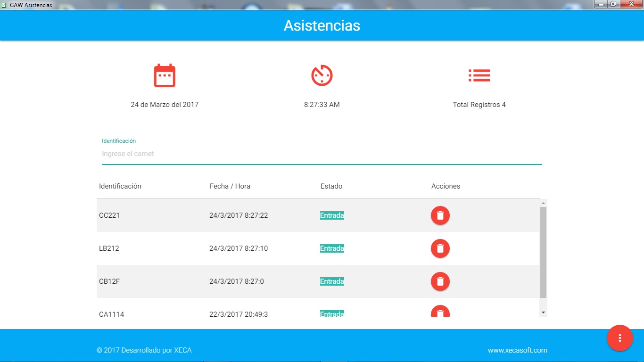Open the floating three-dot action menu
The width and height of the screenshot is (644, 362).
620,338
